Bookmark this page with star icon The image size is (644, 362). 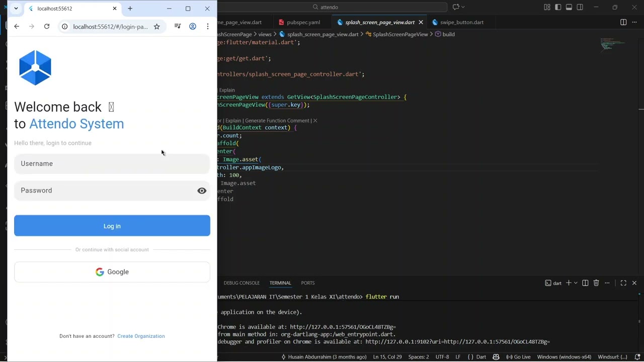(x=156, y=27)
